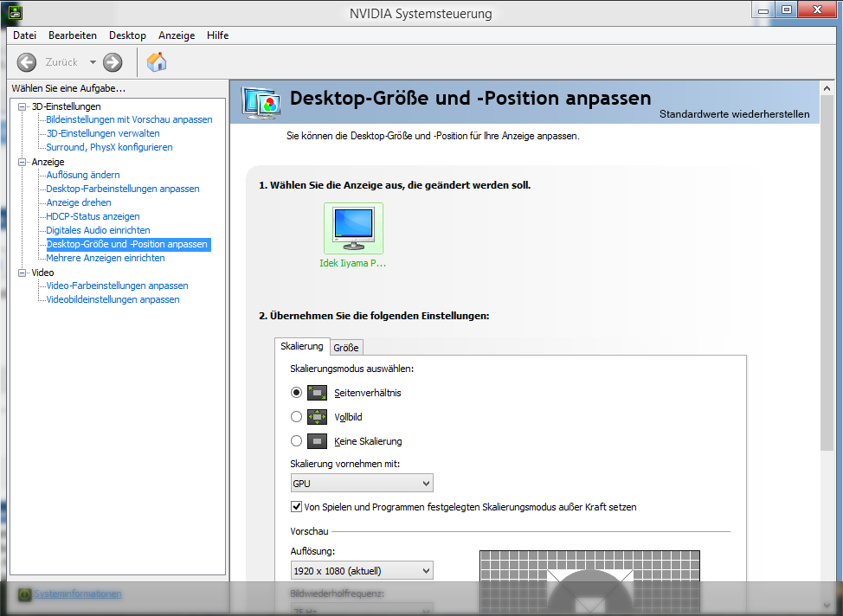Select Desktop-Größe und -Position anpassen item

pos(128,244)
